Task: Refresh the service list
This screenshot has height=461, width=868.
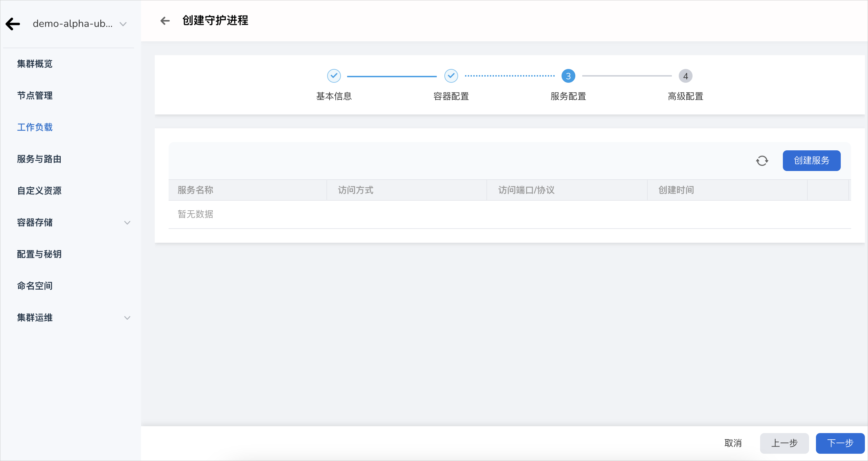Action: [x=762, y=161]
